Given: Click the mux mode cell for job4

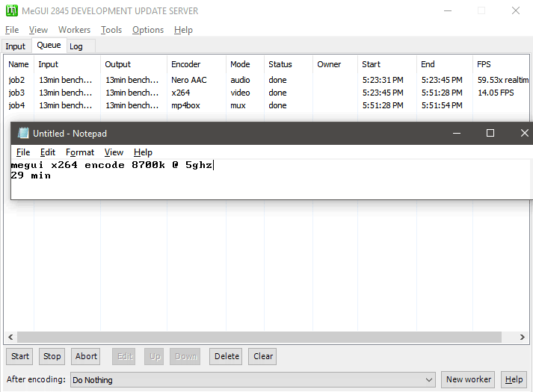Looking at the screenshot, I should pos(238,105).
